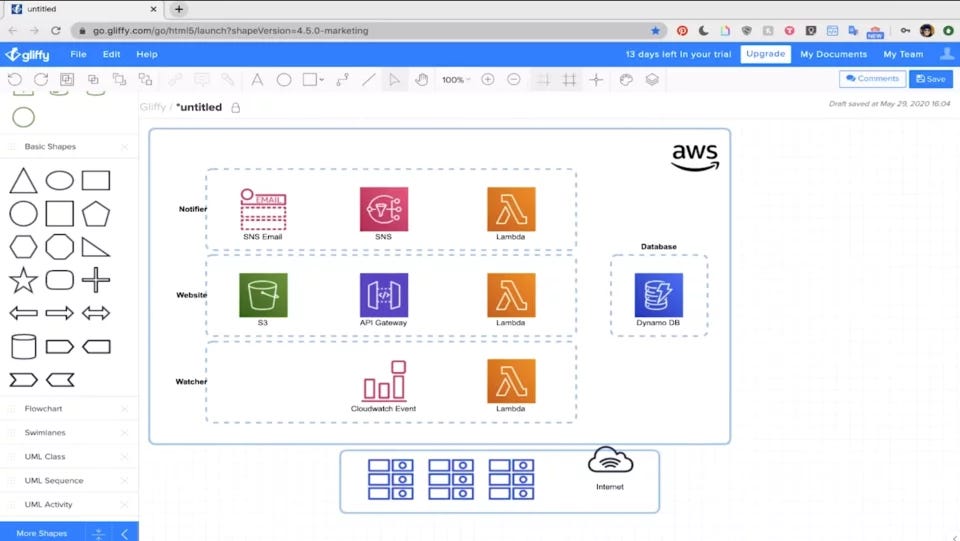Click the Redo icon in toolbar
The height and width of the screenshot is (541, 960).
[x=41, y=80]
